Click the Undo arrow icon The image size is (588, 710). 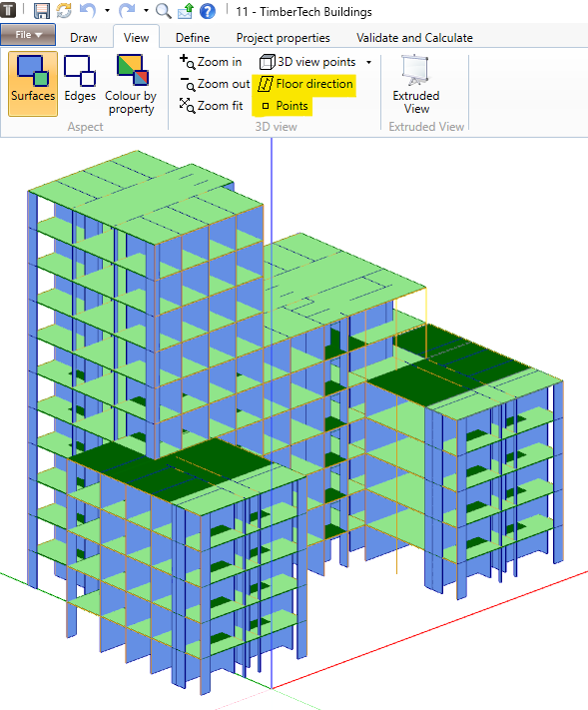pyautogui.click(x=88, y=10)
